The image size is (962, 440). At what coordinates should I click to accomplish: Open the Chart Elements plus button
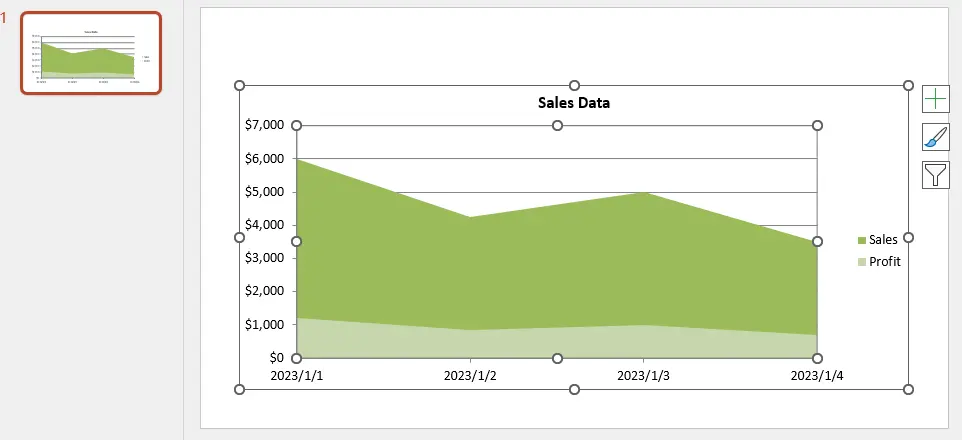[935, 98]
